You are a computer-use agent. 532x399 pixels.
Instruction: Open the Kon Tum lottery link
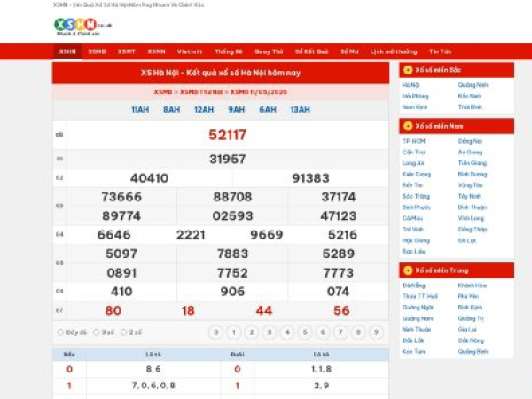[x=414, y=351]
